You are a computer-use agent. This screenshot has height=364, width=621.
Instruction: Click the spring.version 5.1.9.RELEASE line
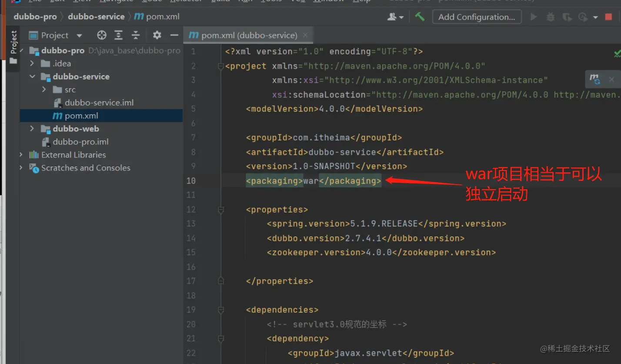(x=387, y=224)
